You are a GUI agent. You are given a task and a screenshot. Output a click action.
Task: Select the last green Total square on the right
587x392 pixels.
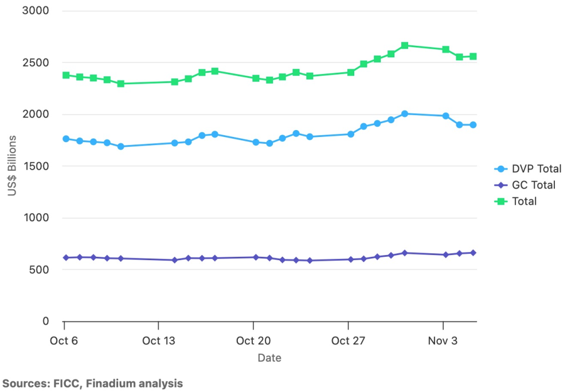(473, 56)
